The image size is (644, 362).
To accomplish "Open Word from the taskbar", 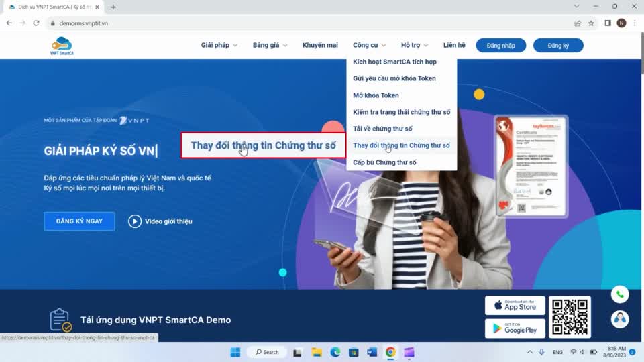I will tap(372, 352).
